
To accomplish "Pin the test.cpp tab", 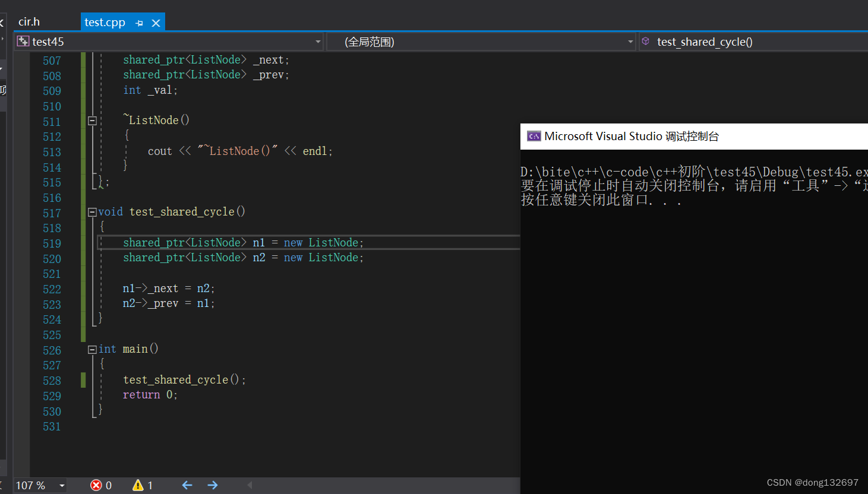I will (x=139, y=23).
